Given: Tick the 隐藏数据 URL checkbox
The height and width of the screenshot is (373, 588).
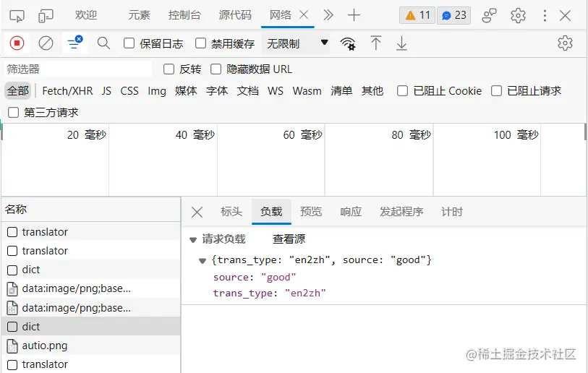Looking at the screenshot, I should (216, 69).
